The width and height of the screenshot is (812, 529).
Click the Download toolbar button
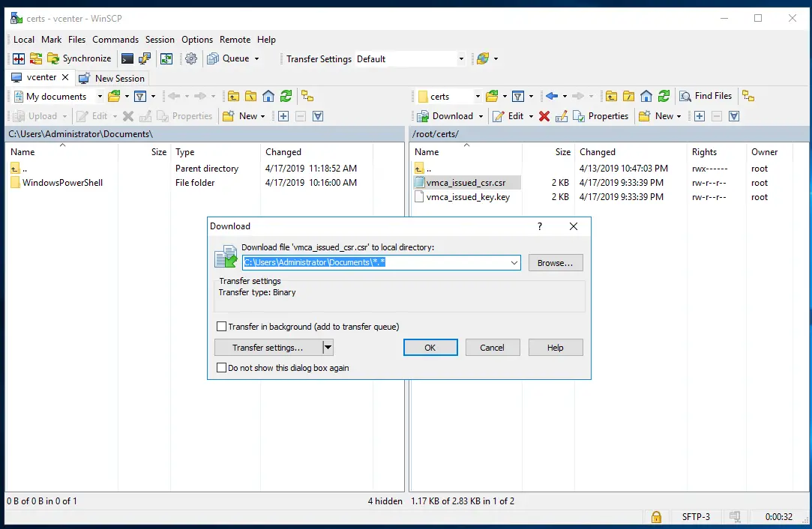click(x=445, y=116)
